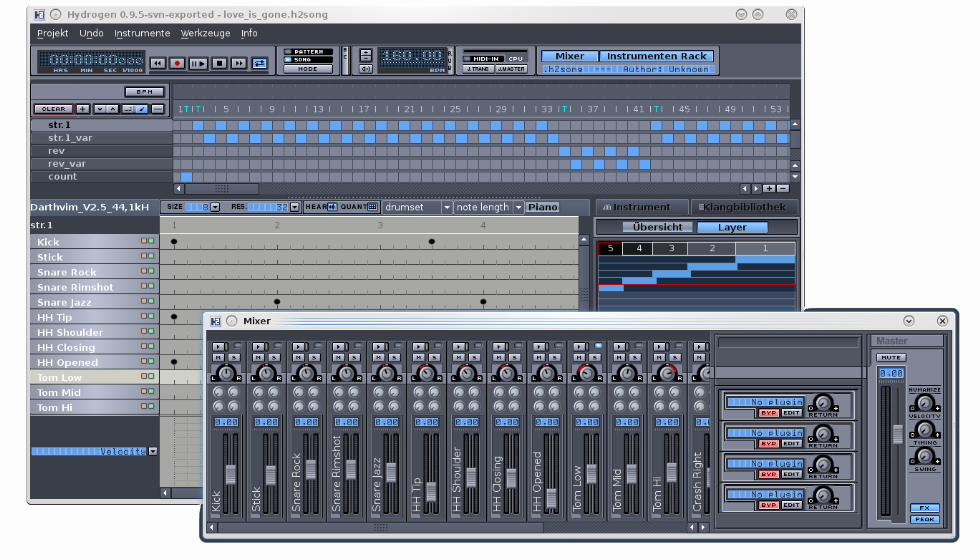Select the Snare Rimshot instrument row
This screenshot has width=980, height=560.
tap(94, 287)
